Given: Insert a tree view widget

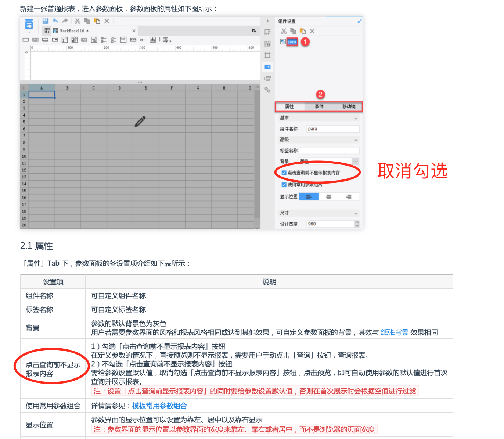Looking at the screenshot, I should tap(152, 40).
